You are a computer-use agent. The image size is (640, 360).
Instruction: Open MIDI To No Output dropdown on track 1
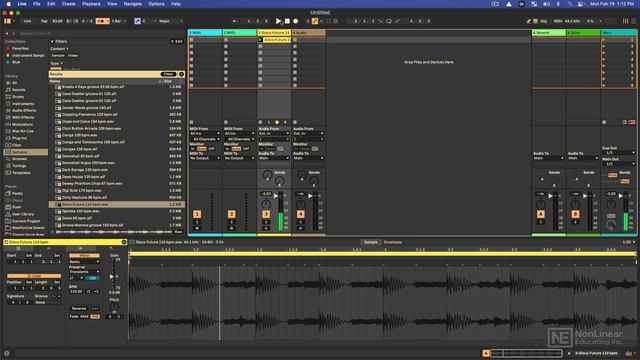coord(205,158)
